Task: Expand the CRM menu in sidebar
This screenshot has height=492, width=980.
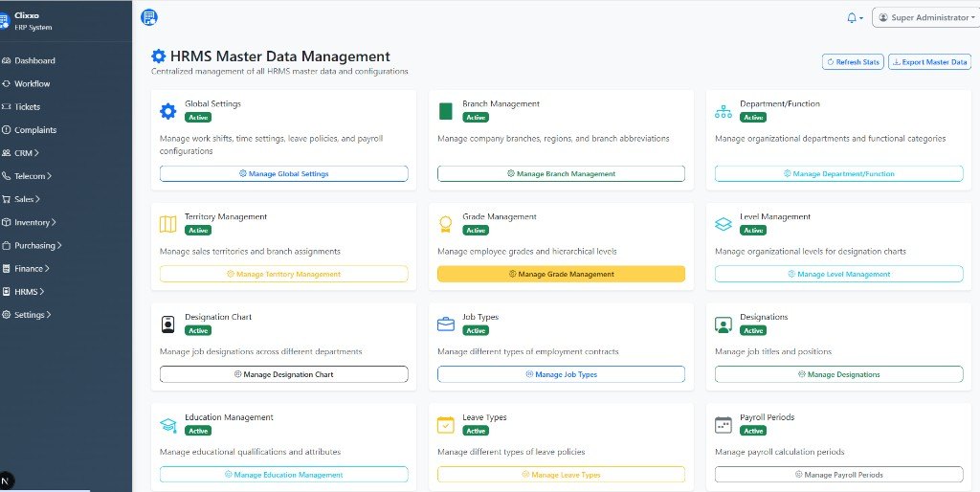Action: pos(22,153)
